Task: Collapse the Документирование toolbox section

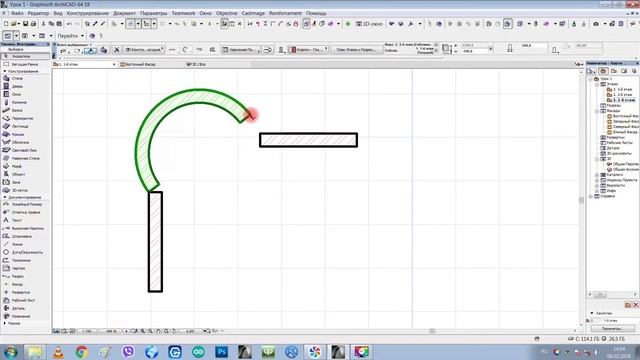Action: point(4,198)
